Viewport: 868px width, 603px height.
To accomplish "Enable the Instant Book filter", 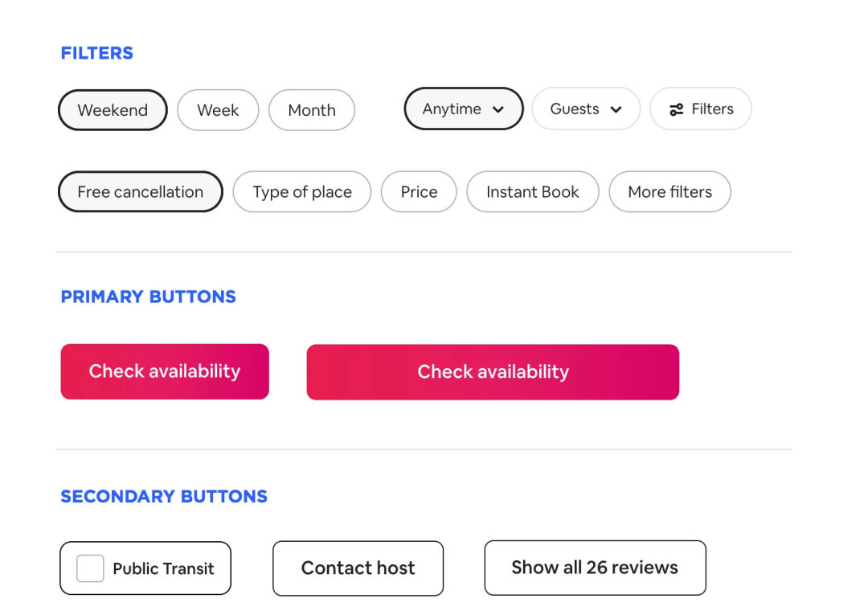I will click(x=532, y=192).
